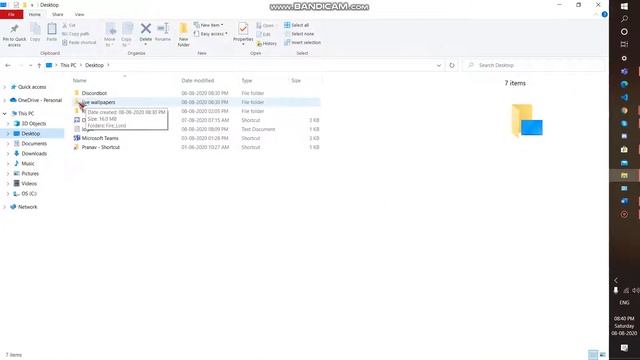Viewport: 640px width, 360px height.
Task: Create a New folder from ribbon
Action: click(184, 34)
